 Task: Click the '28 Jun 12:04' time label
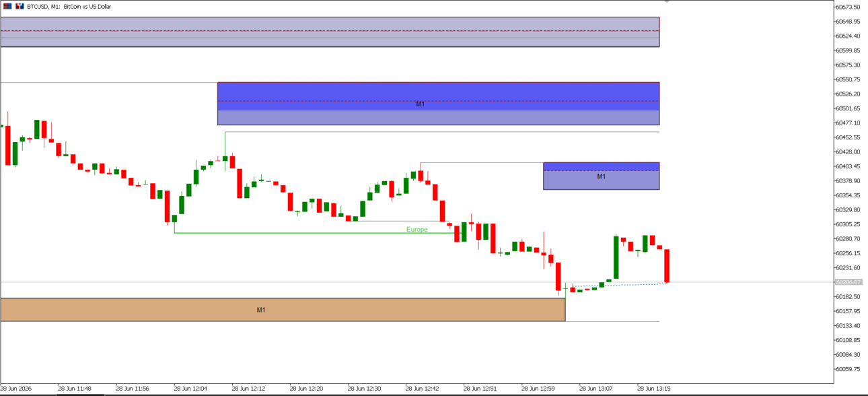[x=190, y=389]
